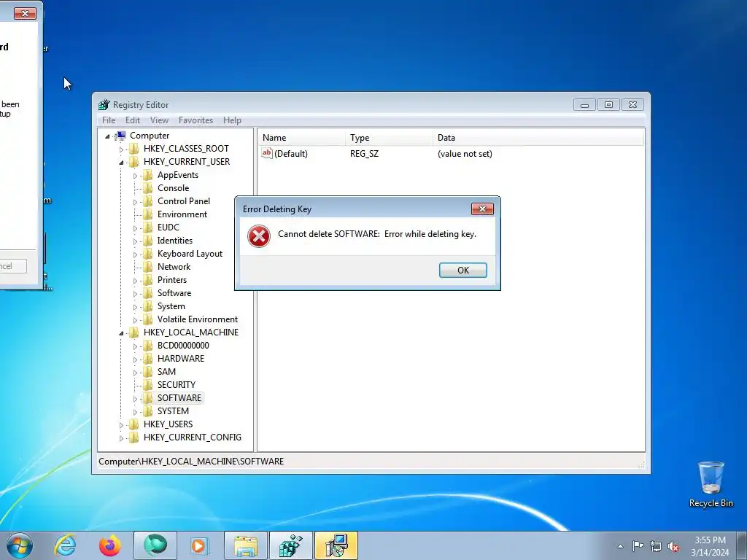Click the (Default) value string icon
The image size is (747, 560).
click(267, 153)
